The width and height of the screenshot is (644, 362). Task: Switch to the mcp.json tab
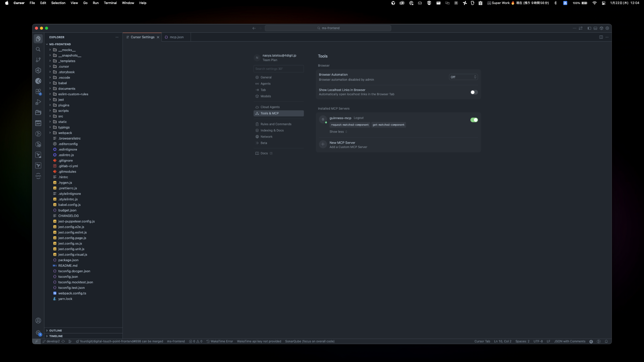click(x=176, y=37)
